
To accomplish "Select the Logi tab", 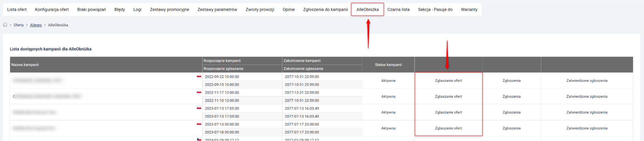I will click(137, 10).
